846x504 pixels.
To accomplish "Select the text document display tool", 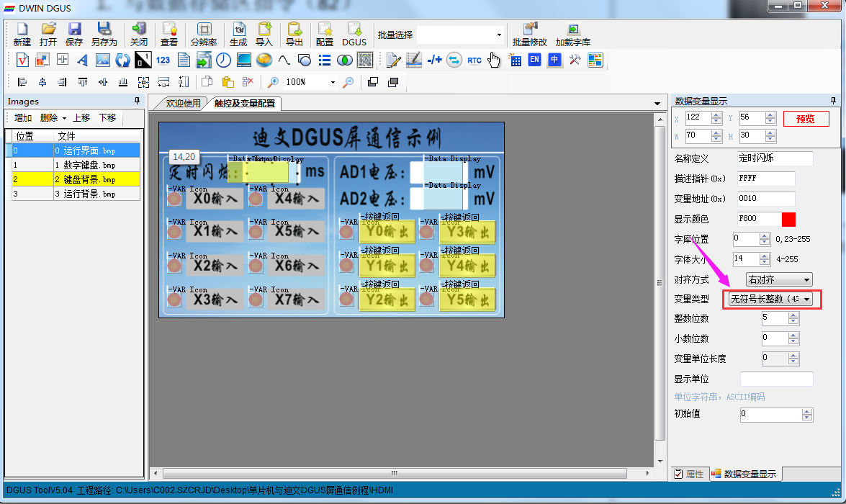I will coord(184,60).
